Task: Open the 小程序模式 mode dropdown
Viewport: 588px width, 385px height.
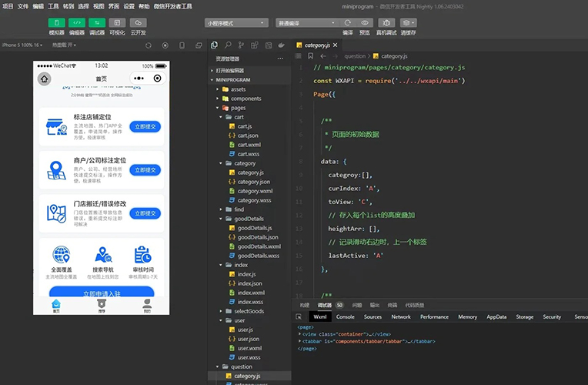Action: [x=236, y=23]
